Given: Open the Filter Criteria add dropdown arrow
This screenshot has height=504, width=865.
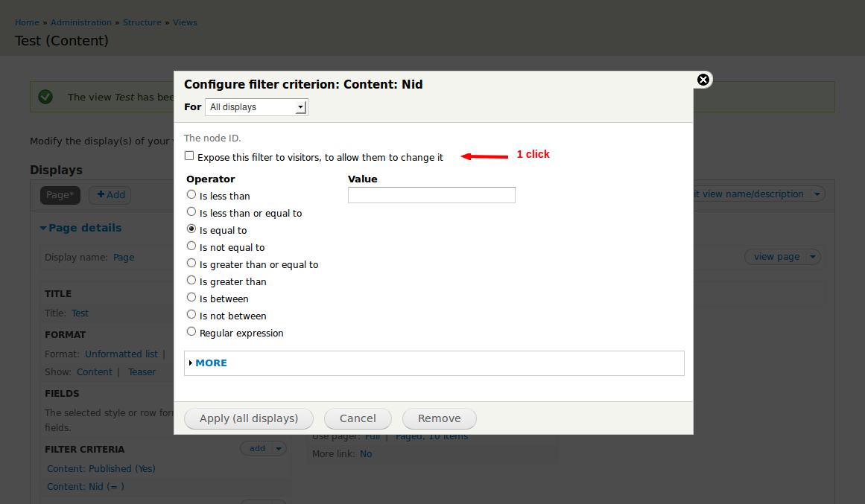Looking at the screenshot, I should point(279,448).
